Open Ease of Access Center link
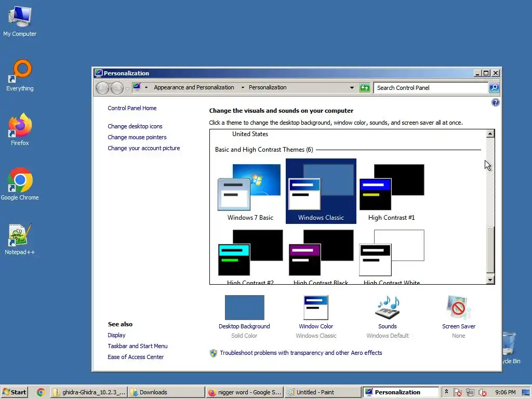532x399 pixels. [136, 357]
